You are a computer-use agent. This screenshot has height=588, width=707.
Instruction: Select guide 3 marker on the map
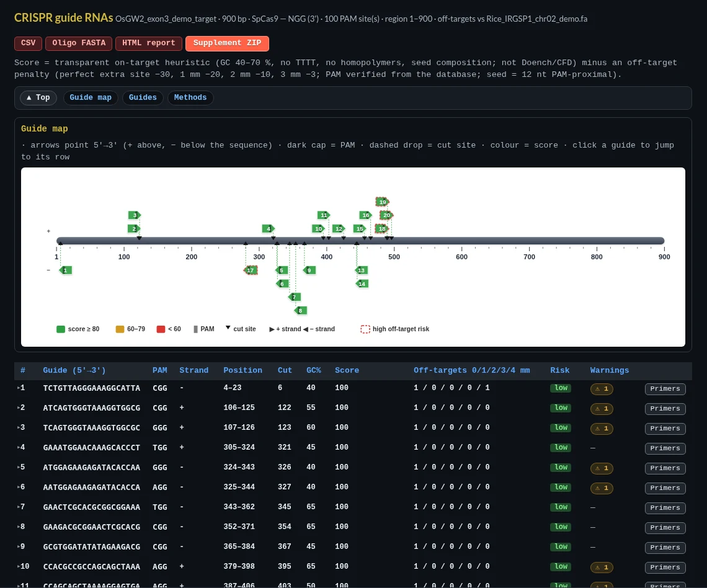[x=135, y=215]
